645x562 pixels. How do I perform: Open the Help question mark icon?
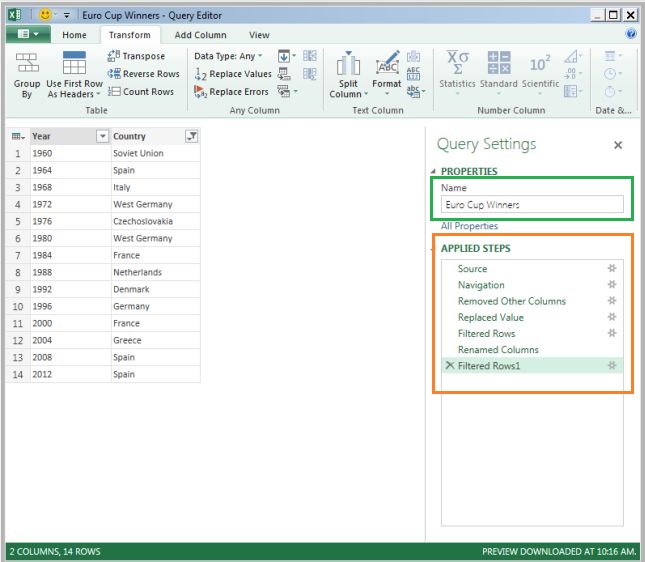[631, 34]
